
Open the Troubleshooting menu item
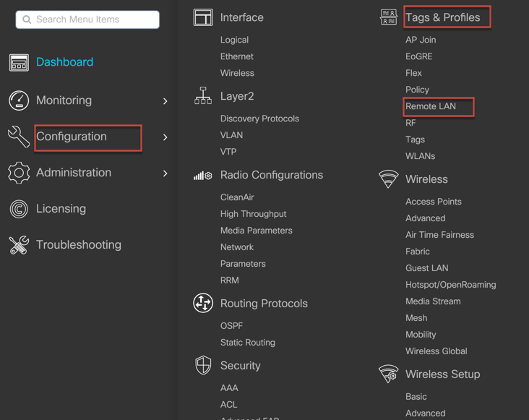79,245
